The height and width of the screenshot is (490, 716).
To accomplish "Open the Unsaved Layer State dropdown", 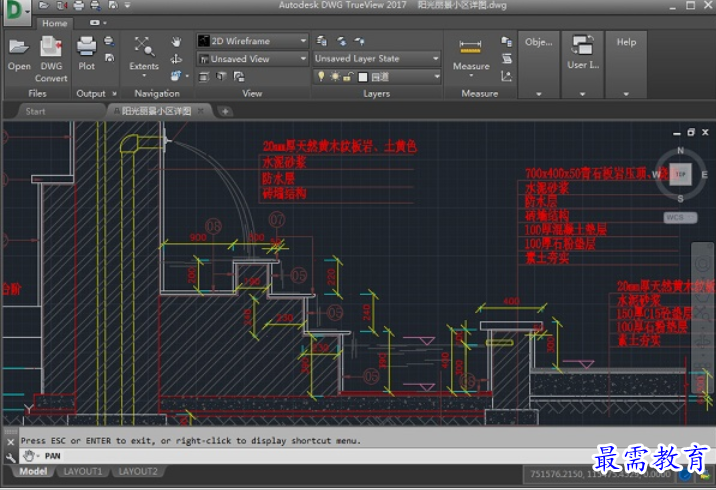I will coord(377,58).
